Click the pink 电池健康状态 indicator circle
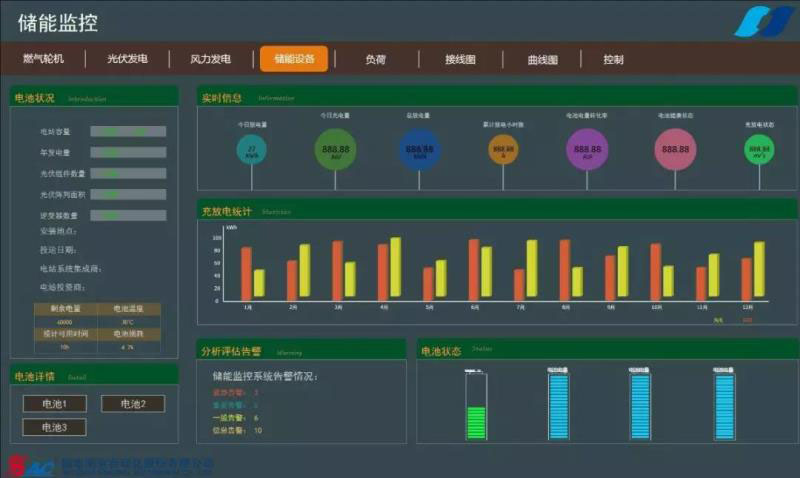 coord(675,149)
